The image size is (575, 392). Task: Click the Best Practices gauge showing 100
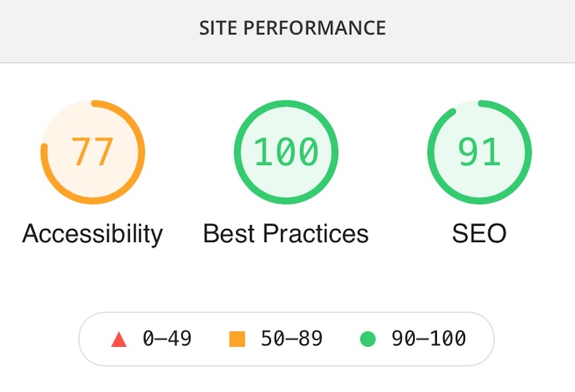[286, 152]
